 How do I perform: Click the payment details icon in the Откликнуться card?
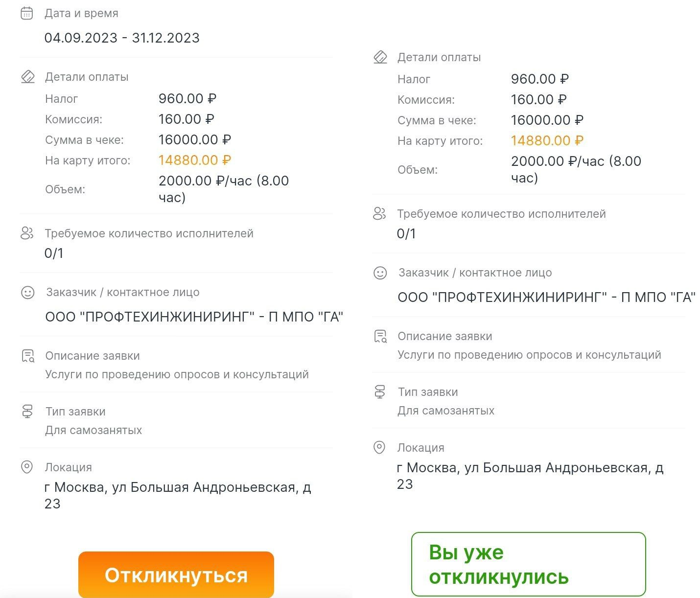point(27,77)
